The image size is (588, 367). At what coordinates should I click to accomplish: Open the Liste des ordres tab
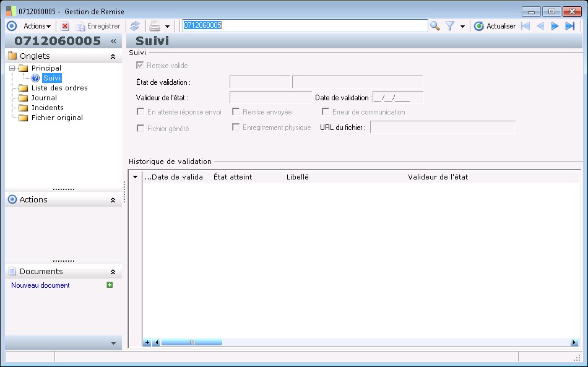point(59,88)
